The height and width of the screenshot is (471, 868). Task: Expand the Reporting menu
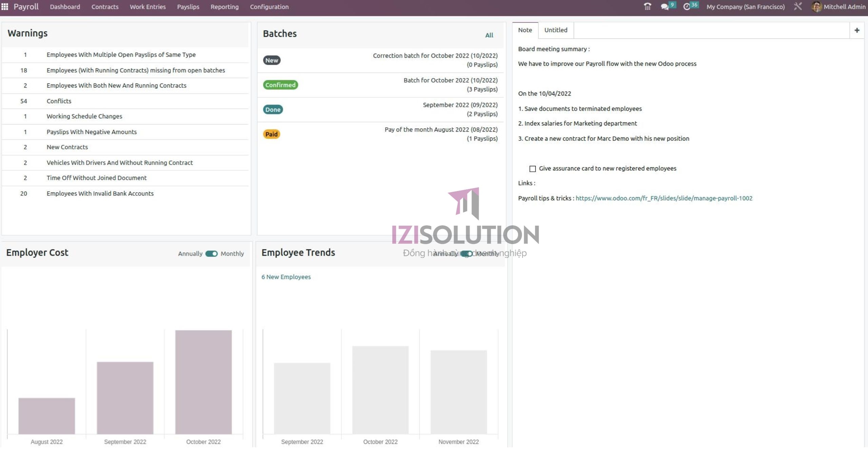tap(224, 7)
